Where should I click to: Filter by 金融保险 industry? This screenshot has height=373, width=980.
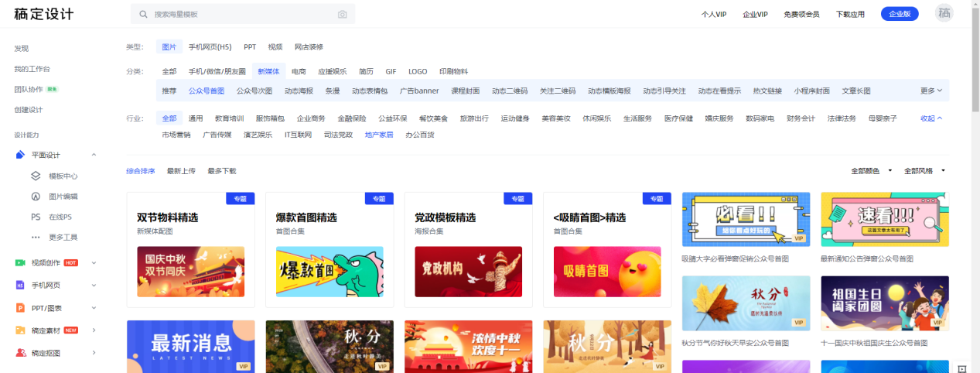(353, 118)
